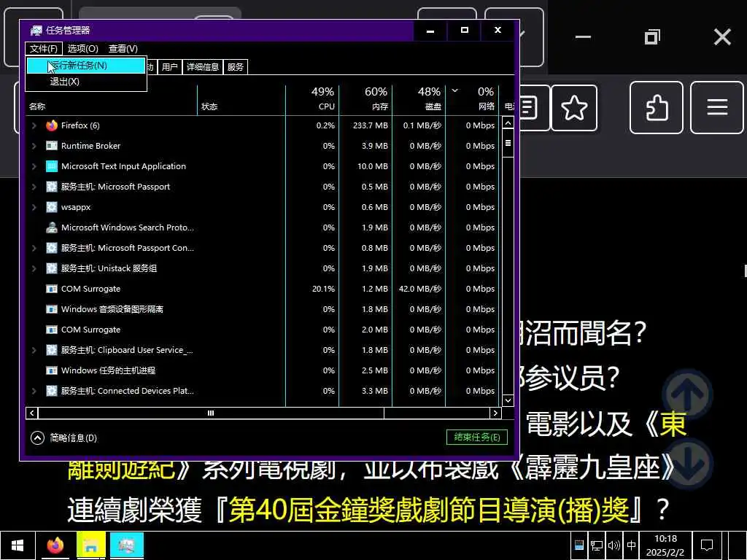Click the 结束任务(E) button

click(x=477, y=437)
